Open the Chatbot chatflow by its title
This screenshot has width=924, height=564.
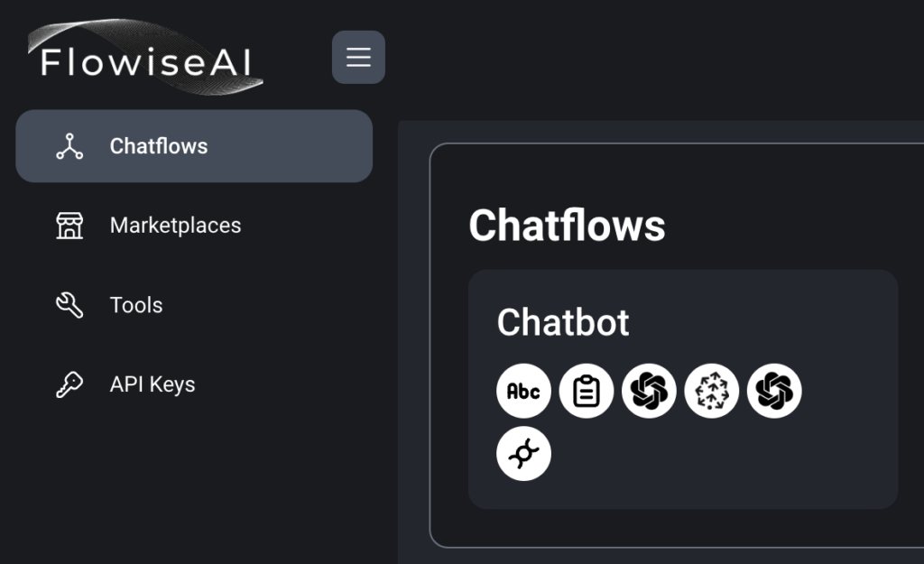click(563, 322)
